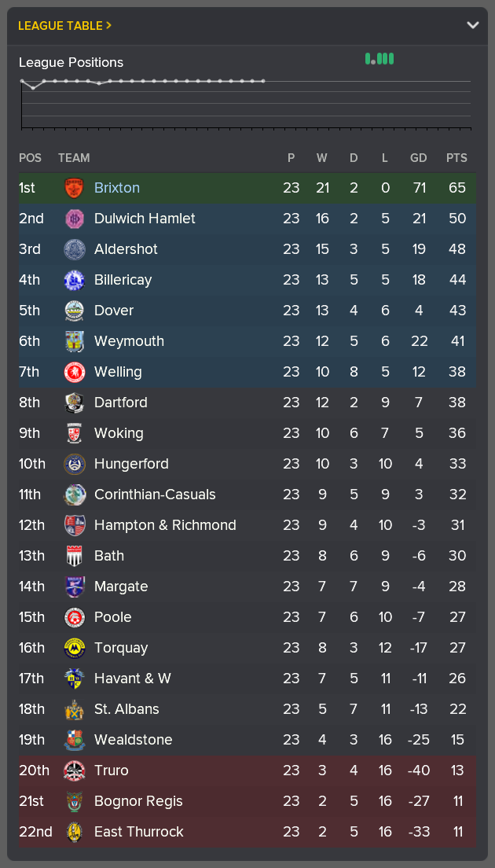The height and width of the screenshot is (868, 495).
Task: Click the Torquay club crest
Action: coord(76,648)
